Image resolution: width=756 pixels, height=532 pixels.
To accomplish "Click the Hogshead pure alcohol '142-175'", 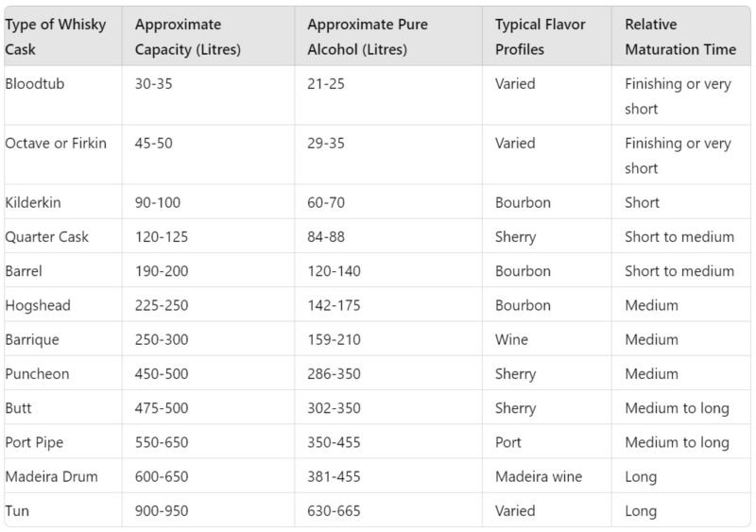I will point(334,305).
